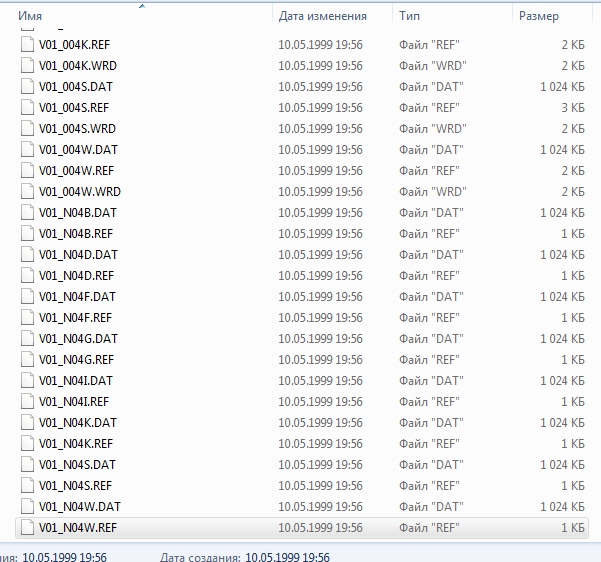
Task: Select the icon for V01_N04I.DAT
Action: pyautogui.click(x=26, y=380)
